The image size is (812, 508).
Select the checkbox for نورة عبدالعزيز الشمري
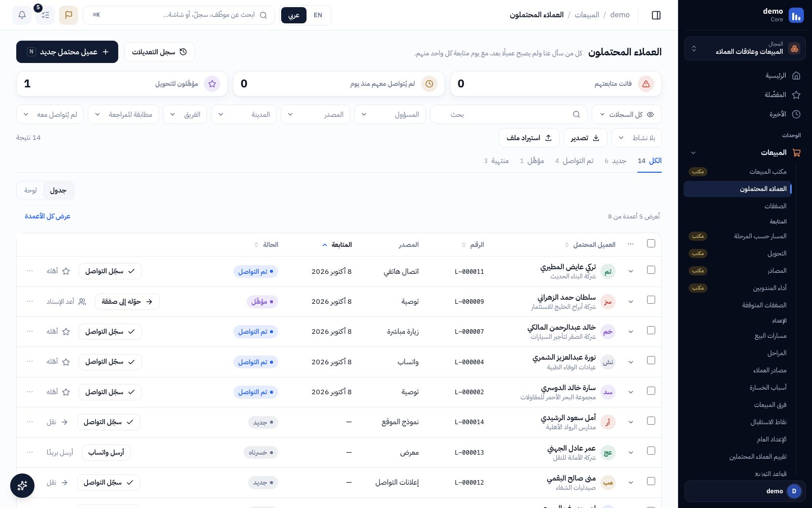[651, 361]
